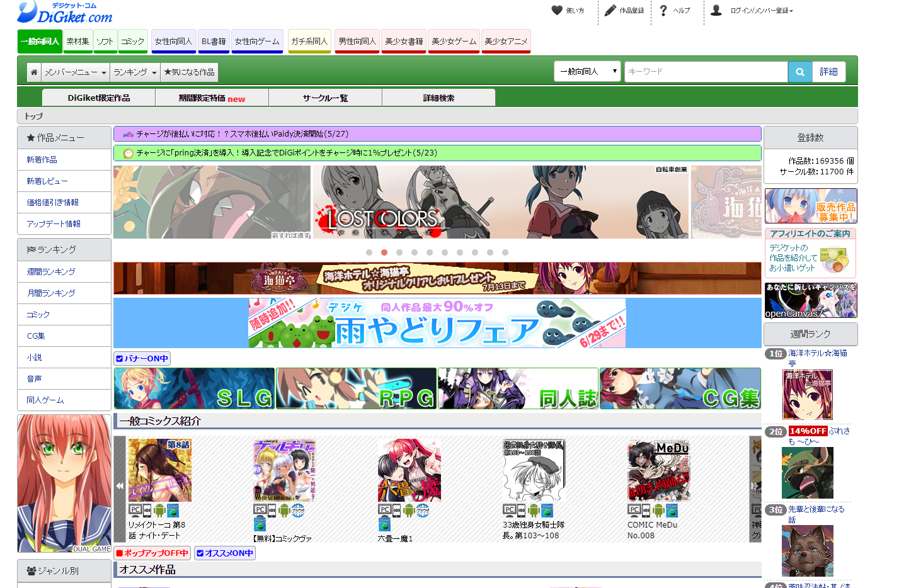Open the 一般同人 search category select
The width and height of the screenshot is (899, 588).
click(587, 72)
